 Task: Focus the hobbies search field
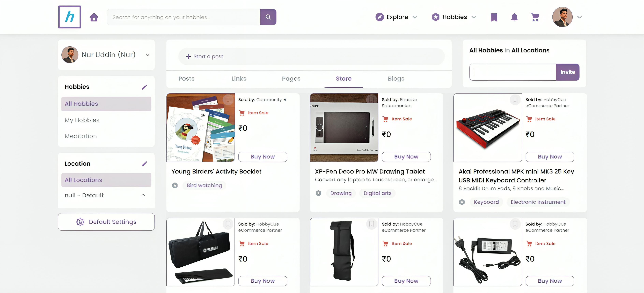point(184,17)
